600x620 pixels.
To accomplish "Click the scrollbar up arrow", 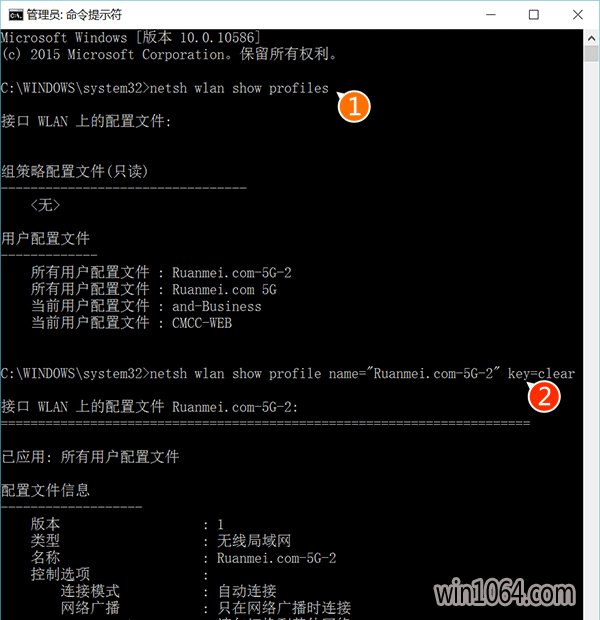I will [x=591, y=38].
